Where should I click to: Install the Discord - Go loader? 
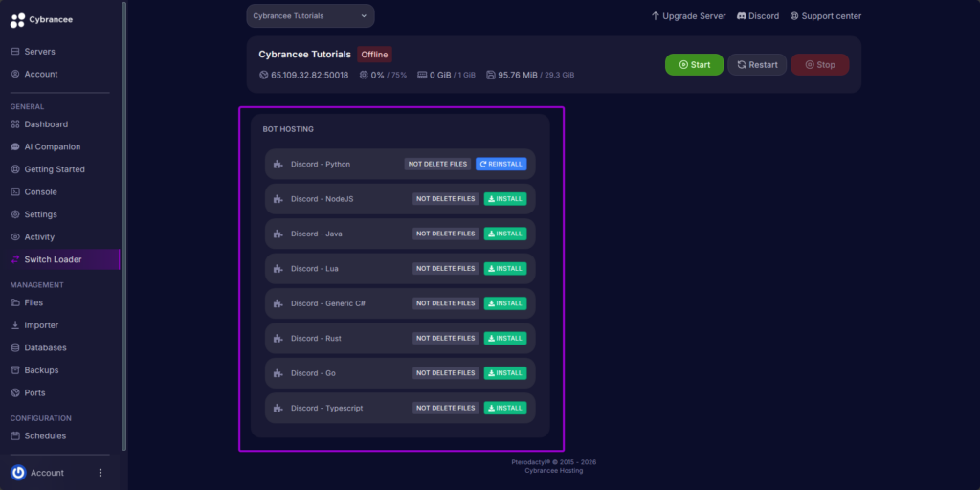(x=505, y=373)
